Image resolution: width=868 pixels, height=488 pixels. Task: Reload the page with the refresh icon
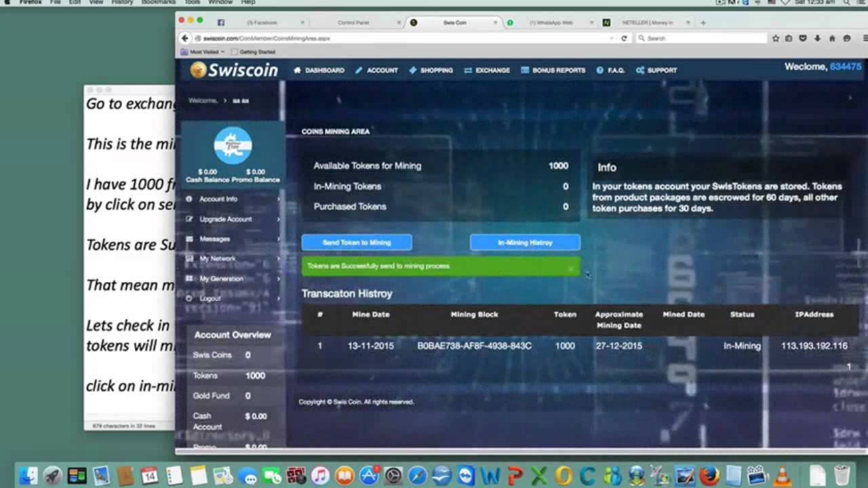[624, 39]
